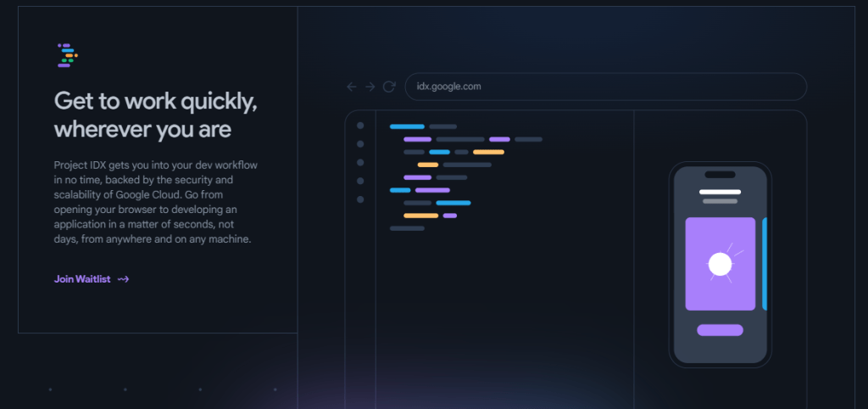Click the idx.google.com address bar
868x409 pixels.
coord(605,87)
